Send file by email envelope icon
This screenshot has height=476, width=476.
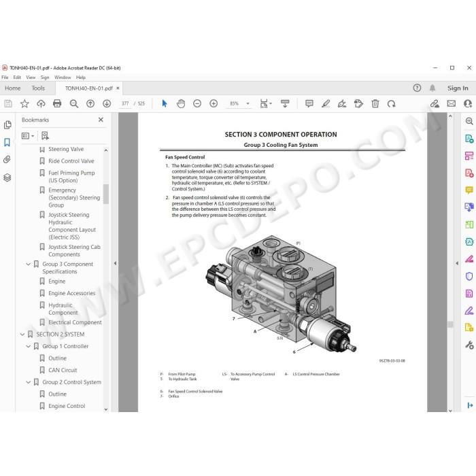(x=452, y=104)
